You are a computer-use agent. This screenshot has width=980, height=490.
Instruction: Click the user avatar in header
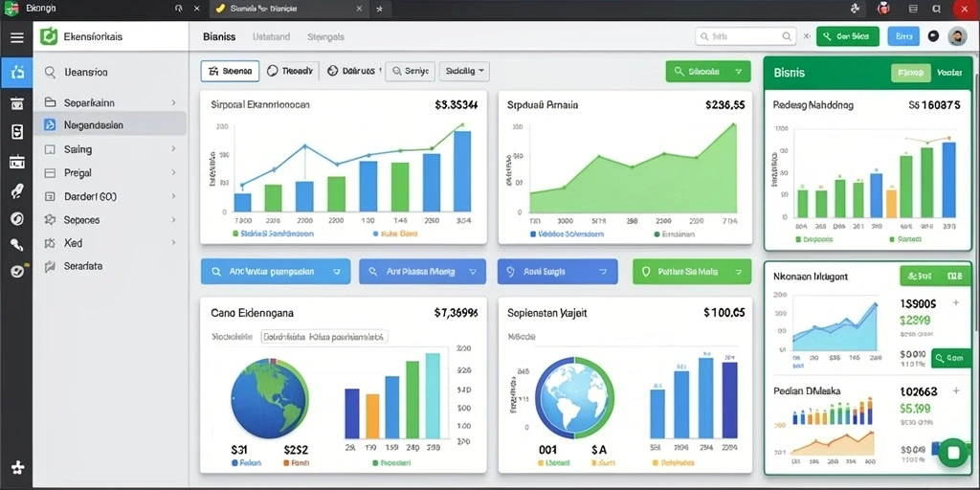[x=957, y=36]
